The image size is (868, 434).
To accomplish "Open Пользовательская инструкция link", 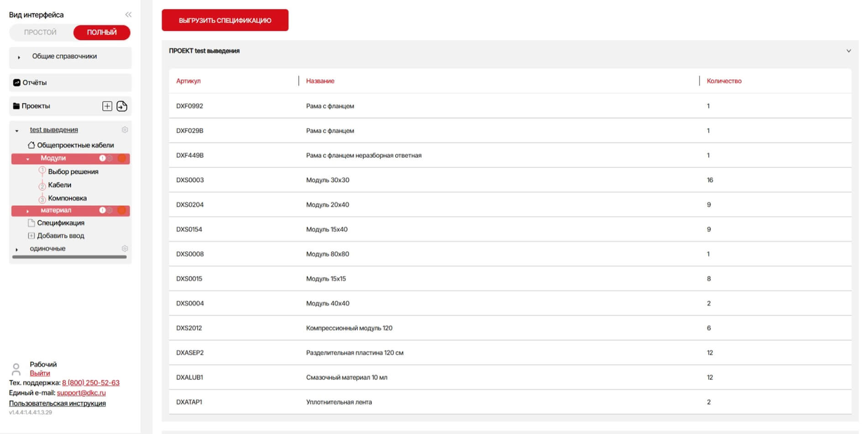I will (x=58, y=403).
